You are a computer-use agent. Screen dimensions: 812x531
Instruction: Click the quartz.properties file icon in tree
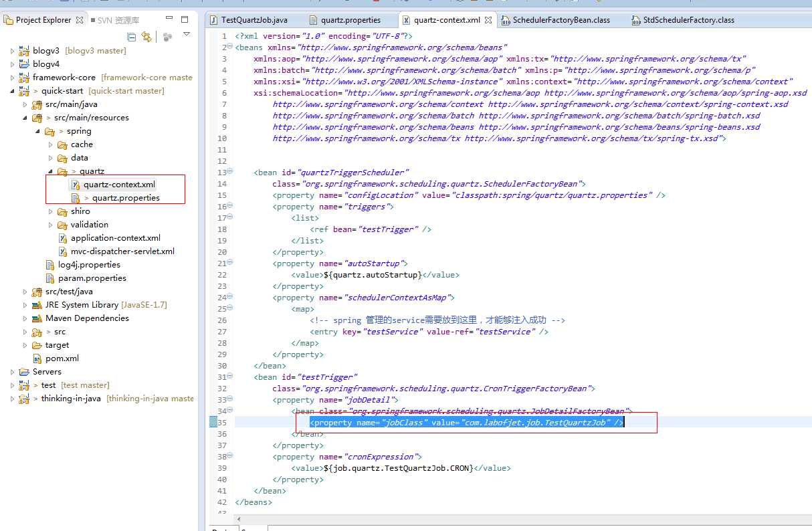click(76, 198)
